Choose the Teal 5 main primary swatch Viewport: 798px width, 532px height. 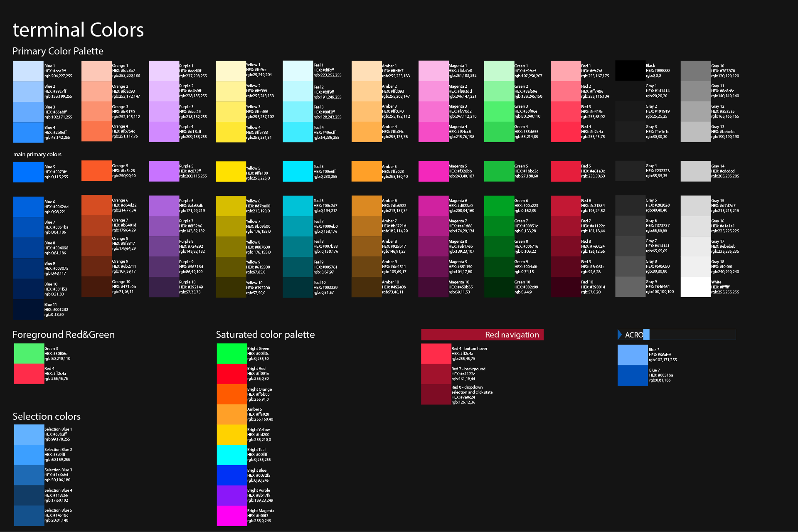298,171
